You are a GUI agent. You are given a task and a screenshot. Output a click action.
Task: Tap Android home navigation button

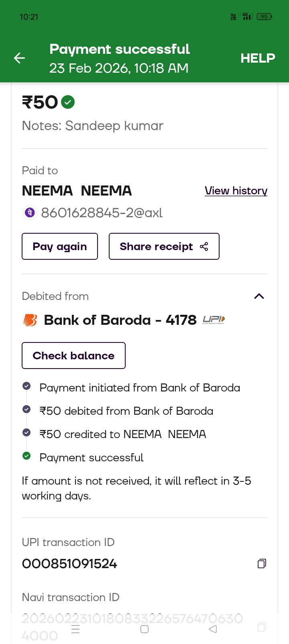coord(144,629)
